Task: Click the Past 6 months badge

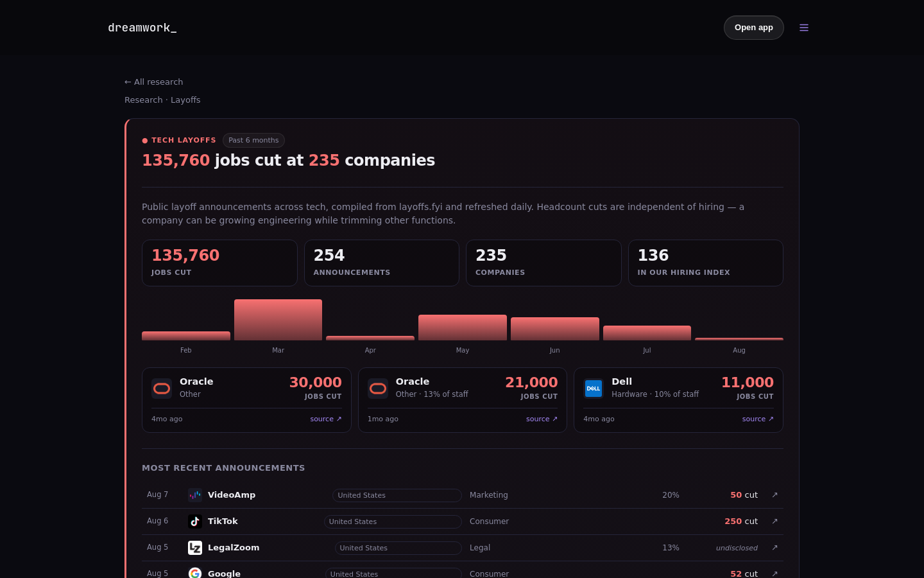Action: (x=253, y=140)
